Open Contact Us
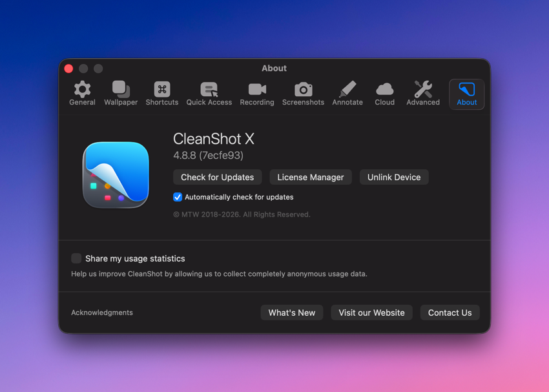This screenshot has width=549, height=392. (x=450, y=313)
